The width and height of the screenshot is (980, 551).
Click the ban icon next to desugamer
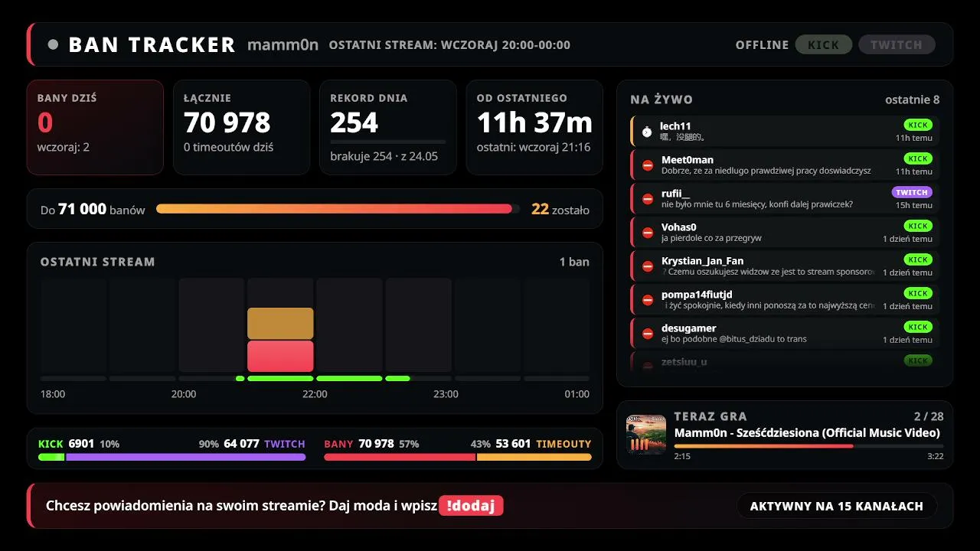click(648, 334)
